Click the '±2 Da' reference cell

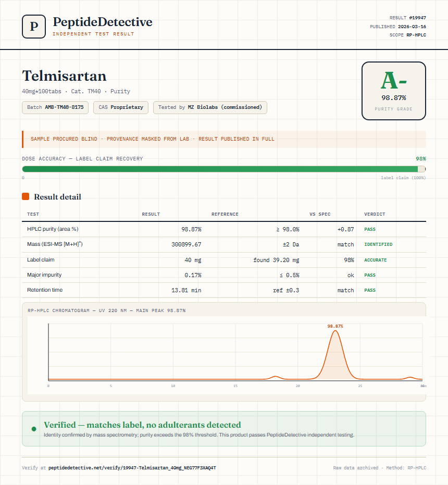point(291,244)
